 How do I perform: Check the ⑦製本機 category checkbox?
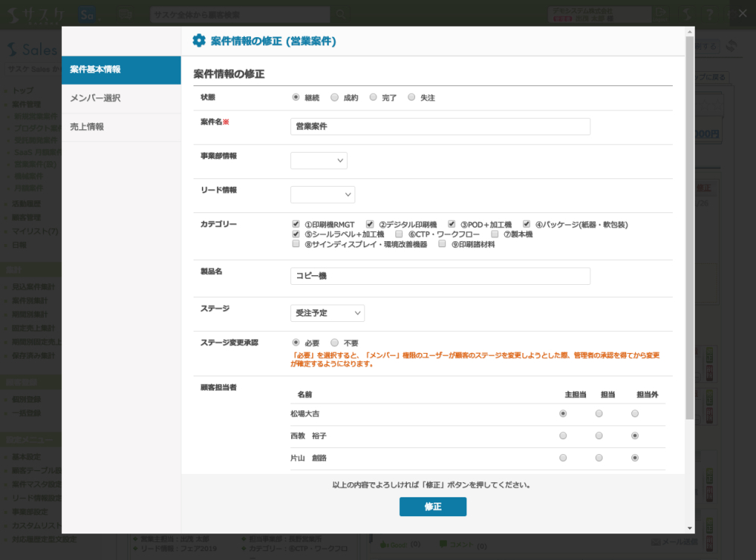click(x=494, y=234)
